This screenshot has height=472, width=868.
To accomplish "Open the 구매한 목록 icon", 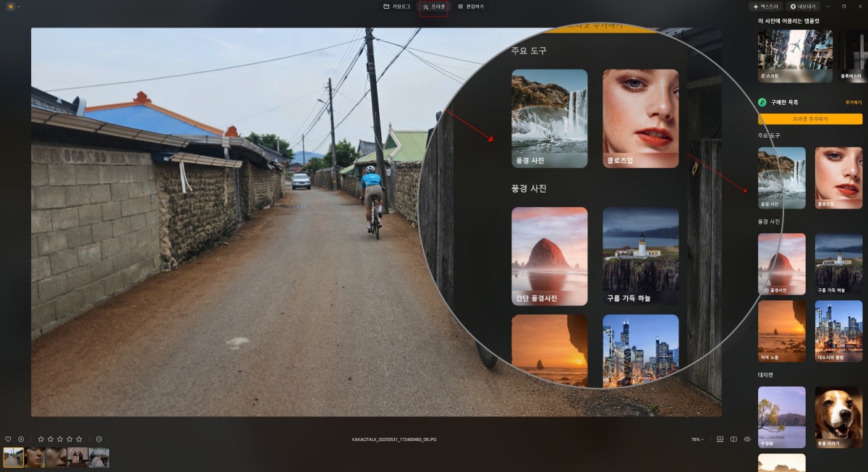I will pyautogui.click(x=762, y=103).
